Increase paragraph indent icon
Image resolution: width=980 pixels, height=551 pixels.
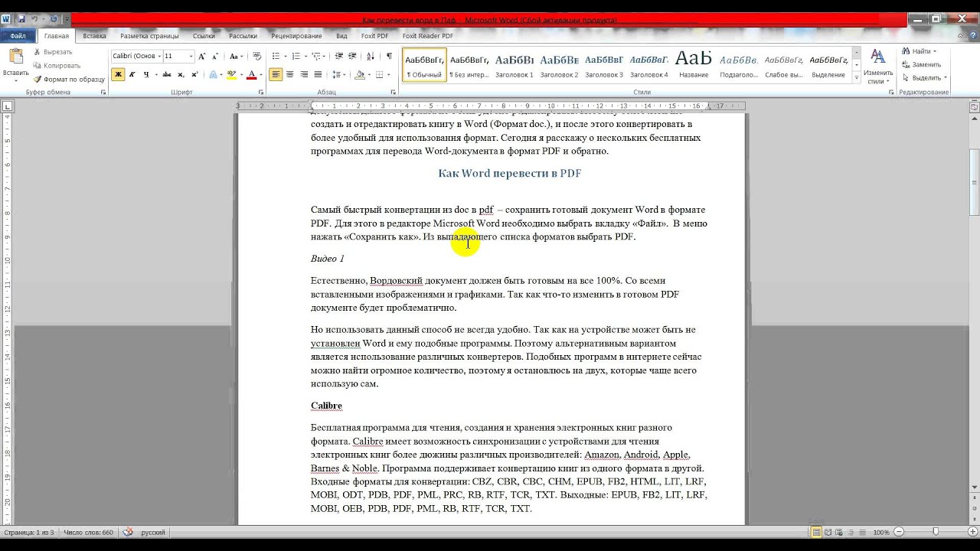[354, 57]
